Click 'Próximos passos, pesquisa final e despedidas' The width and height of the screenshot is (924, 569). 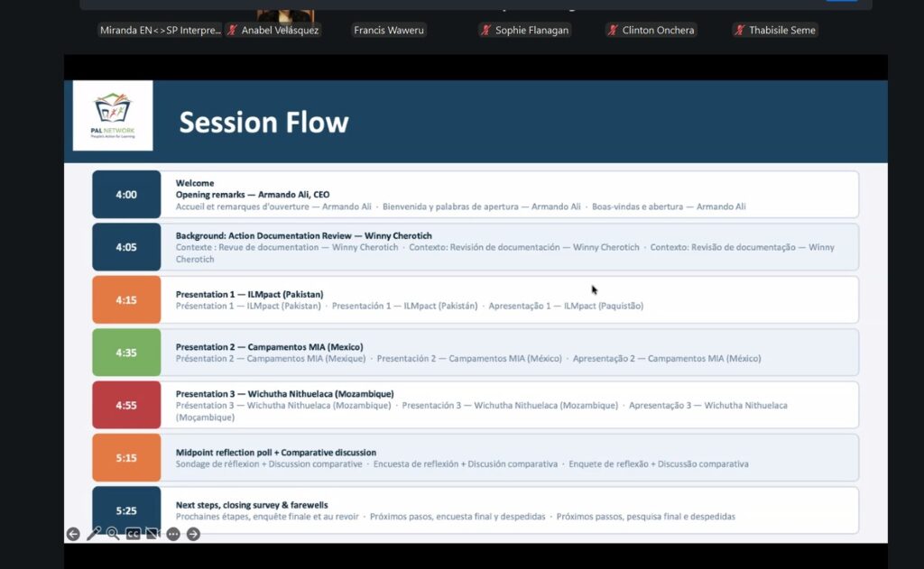[646, 517]
